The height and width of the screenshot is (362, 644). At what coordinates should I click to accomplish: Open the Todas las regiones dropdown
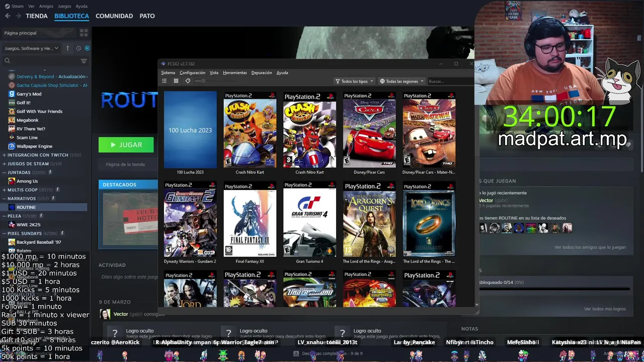[401, 81]
